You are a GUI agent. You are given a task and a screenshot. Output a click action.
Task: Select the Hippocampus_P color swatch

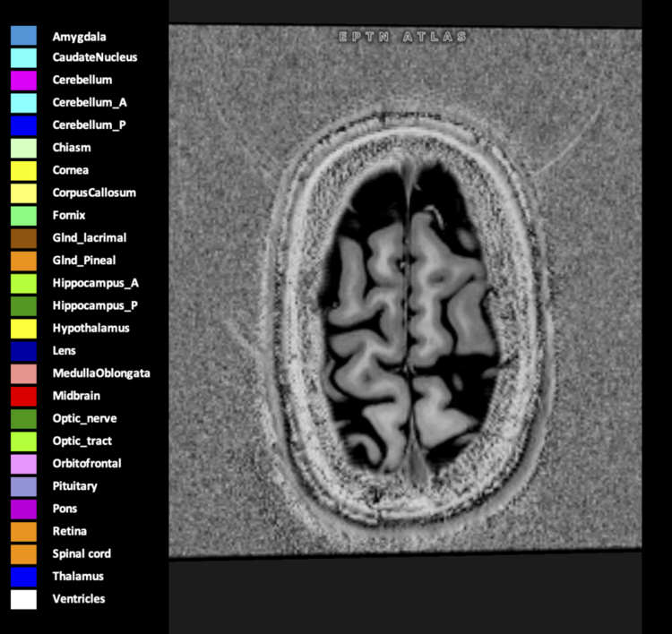[x=23, y=306]
